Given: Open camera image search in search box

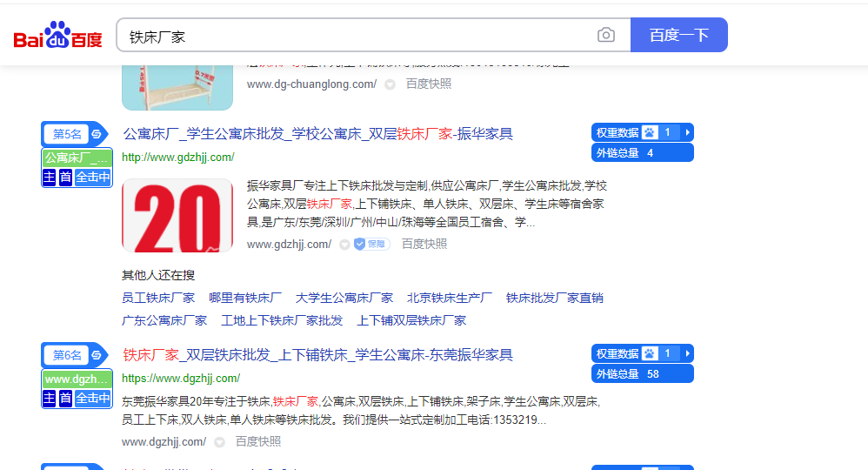Looking at the screenshot, I should [x=605, y=36].
